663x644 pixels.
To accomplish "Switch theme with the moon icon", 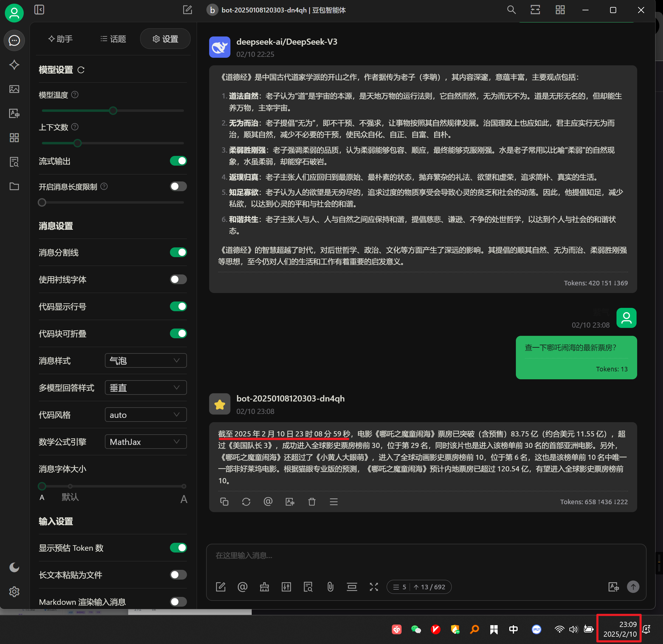I will click(x=14, y=567).
